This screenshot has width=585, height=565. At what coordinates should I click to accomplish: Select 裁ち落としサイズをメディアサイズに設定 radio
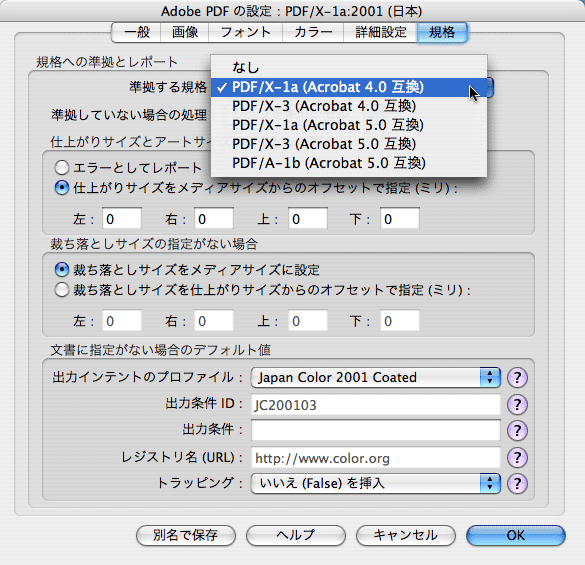(x=62, y=270)
